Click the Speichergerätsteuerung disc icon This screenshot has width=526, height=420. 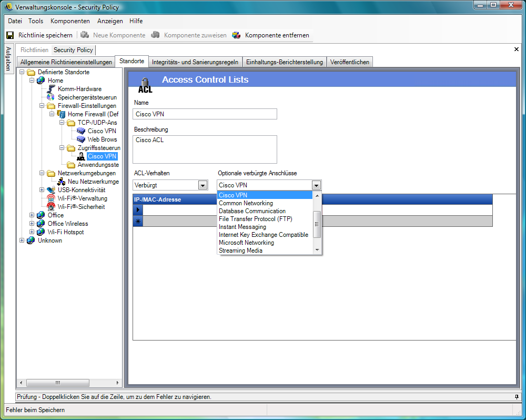[x=50, y=97]
